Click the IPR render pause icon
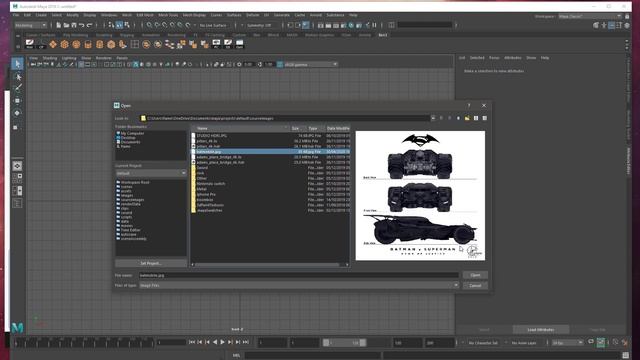Viewport: 640px width, 360px height. (374, 25)
